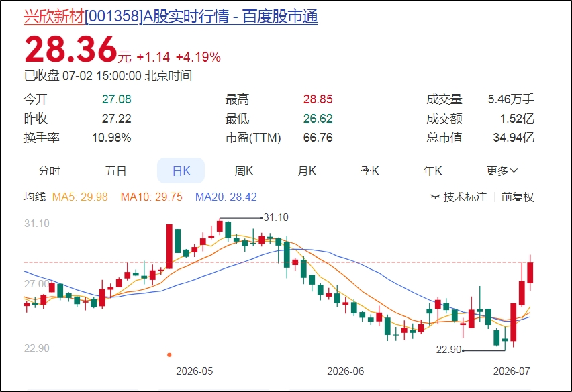Click the 市盈(TTM) value 66.76
The height and width of the screenshot is (392, 572).
[x=318, y=138]
